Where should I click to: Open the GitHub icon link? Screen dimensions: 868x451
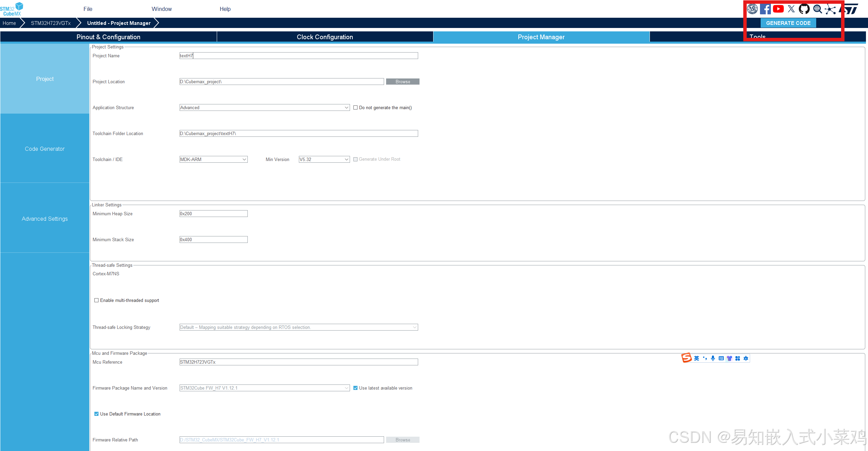click(804, 9)
